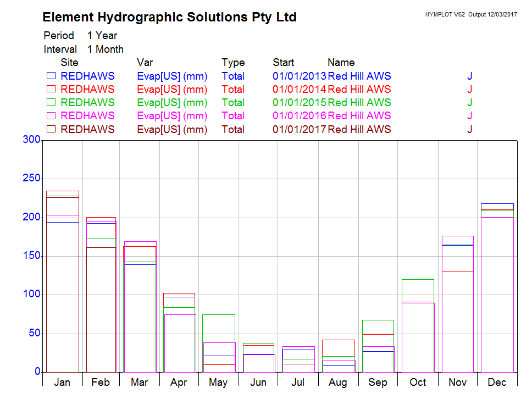The height and width of the screenshot is (399, 532).
Task: Click the HYMPLOT V62 output text
Action: coord(470,14)
